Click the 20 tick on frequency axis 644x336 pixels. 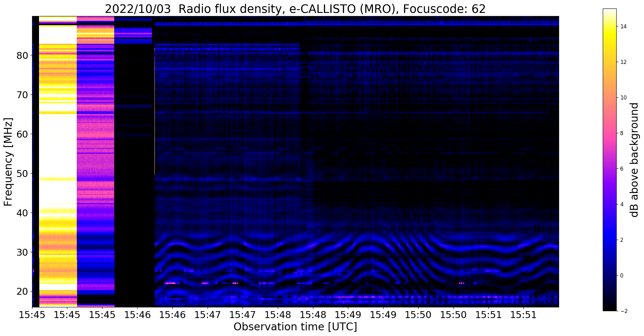[x=23, y=292]
